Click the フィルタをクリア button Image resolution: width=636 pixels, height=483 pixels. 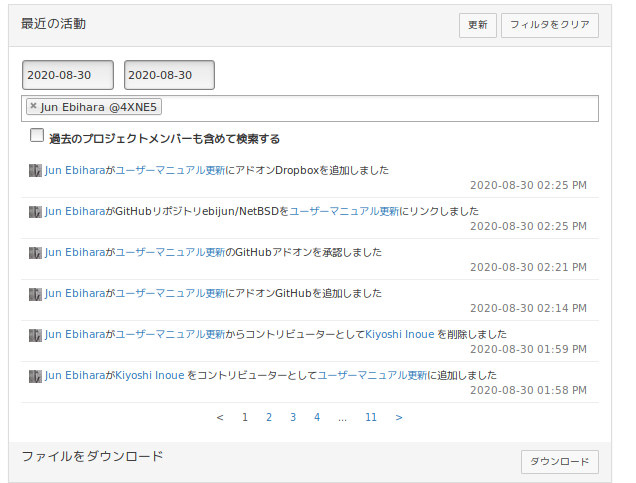550,25
